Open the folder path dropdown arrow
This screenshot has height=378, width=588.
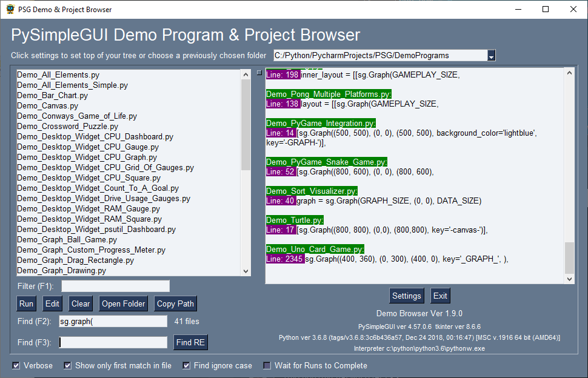pos(491,56)
